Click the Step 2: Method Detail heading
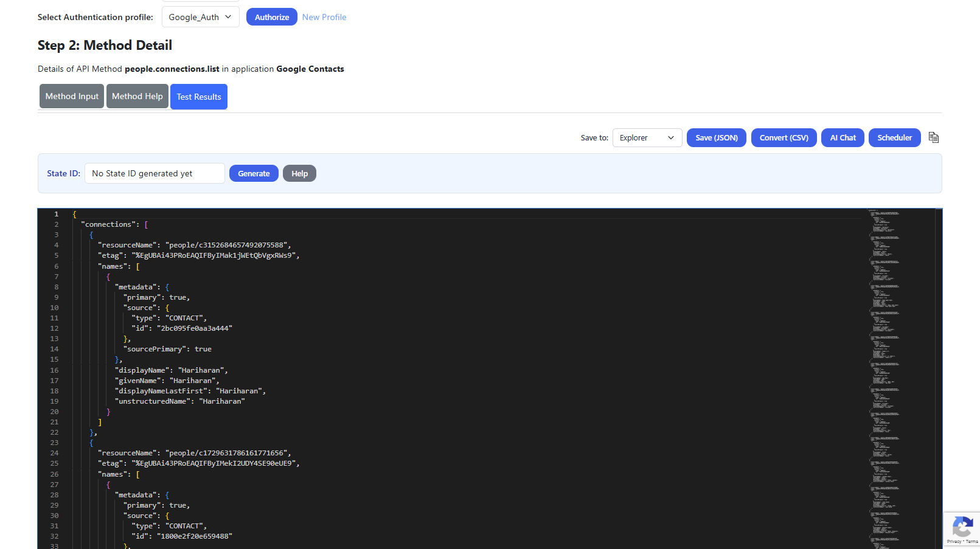980x549 pixels. coord(105,45)
